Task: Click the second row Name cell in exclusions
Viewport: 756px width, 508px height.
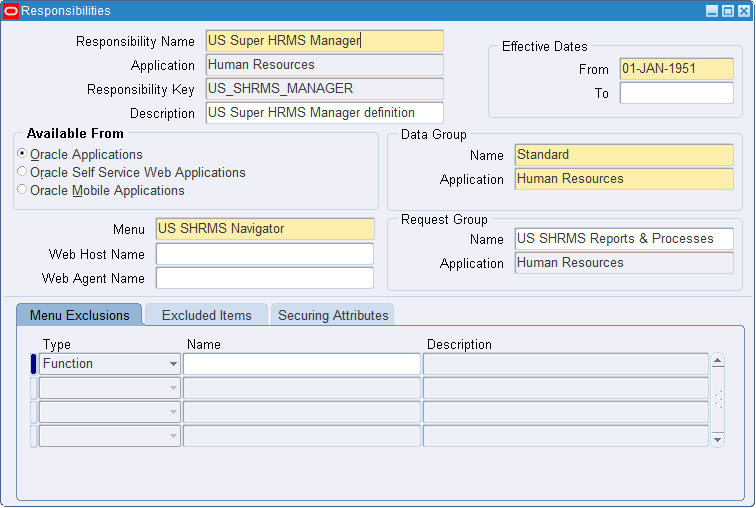Action: point(302,388)
